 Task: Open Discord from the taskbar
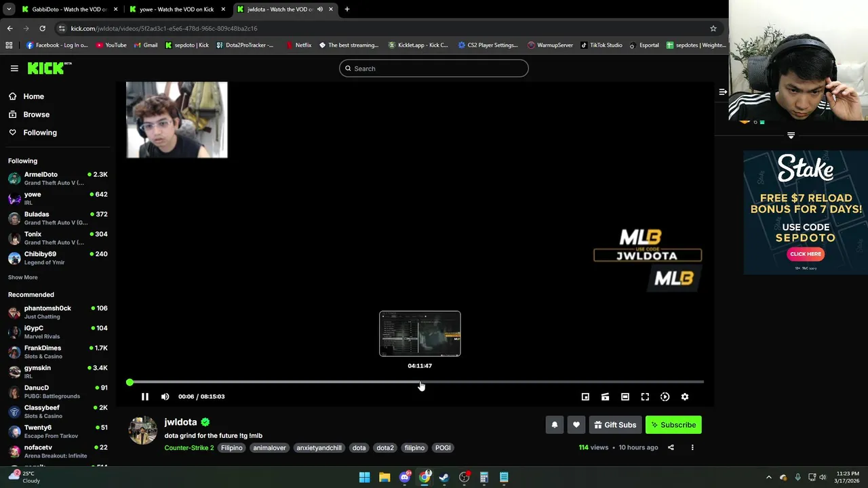click(404, 477)
